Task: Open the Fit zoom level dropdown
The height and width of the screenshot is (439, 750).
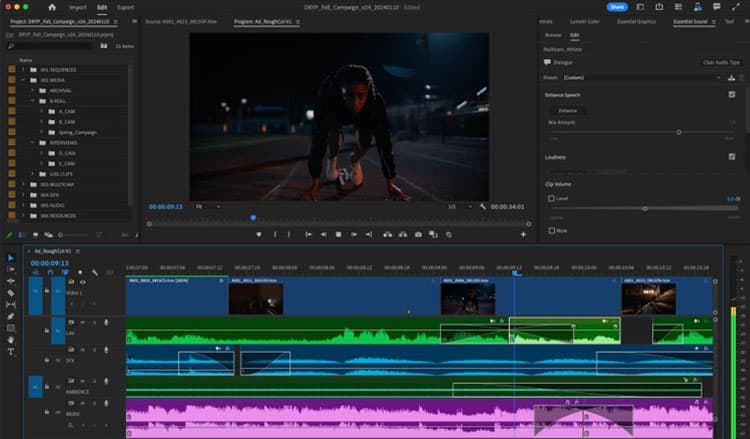Action: (x=208, y=207)
